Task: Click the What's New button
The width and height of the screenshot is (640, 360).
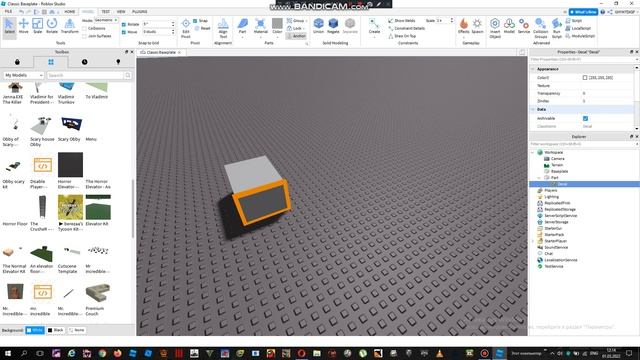Action: (583, 12)
